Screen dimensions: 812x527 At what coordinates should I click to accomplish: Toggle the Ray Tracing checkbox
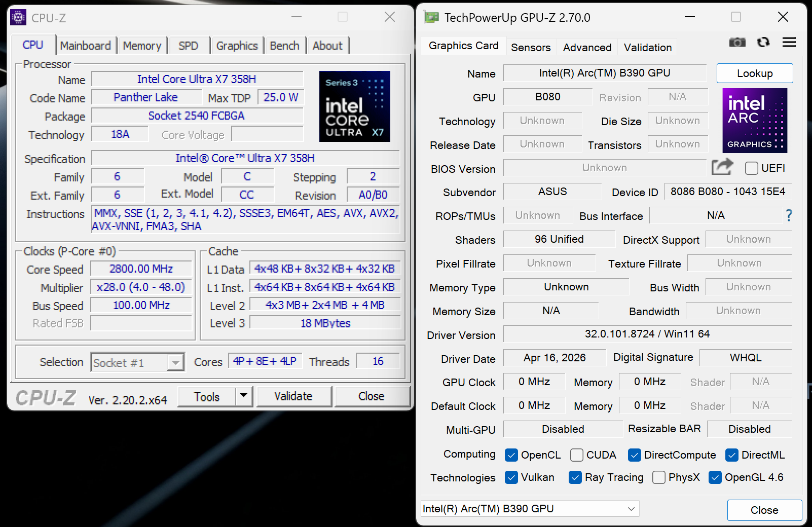point(575,477)
